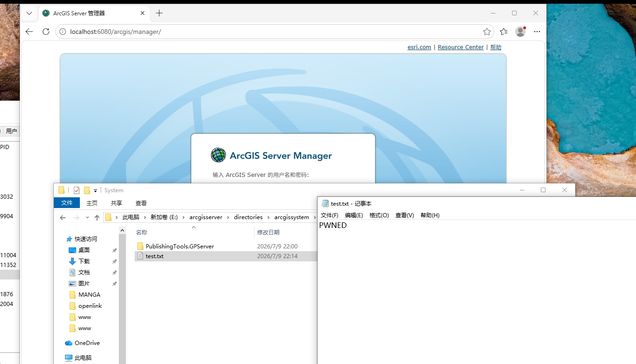Click the browser back arrow
636x364 pixels.
click(29, 32)
